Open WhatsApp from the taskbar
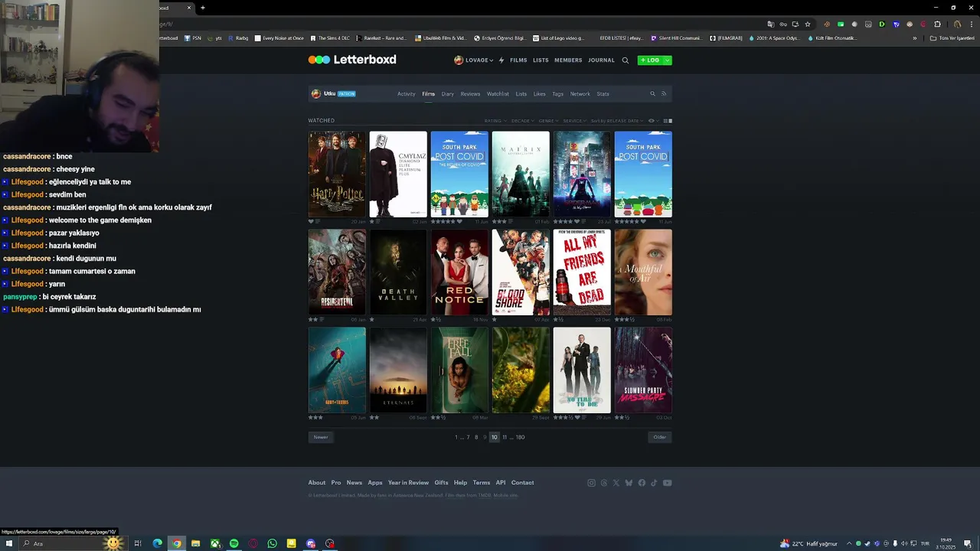The width and height of the screenshot is (980, 551). [272, 543]
